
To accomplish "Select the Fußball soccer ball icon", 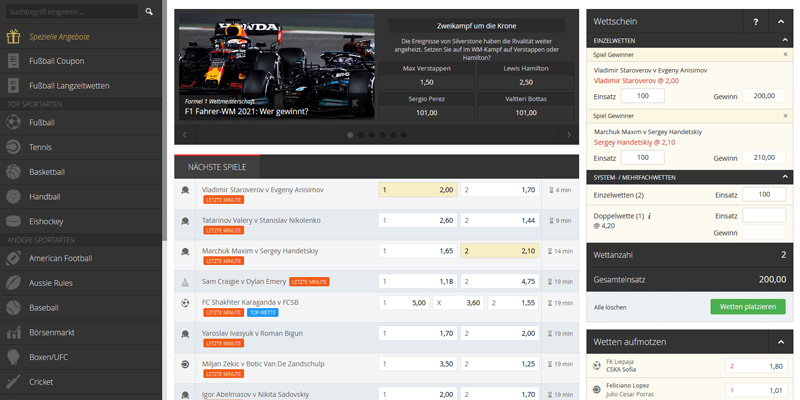I will click(13, 122).
